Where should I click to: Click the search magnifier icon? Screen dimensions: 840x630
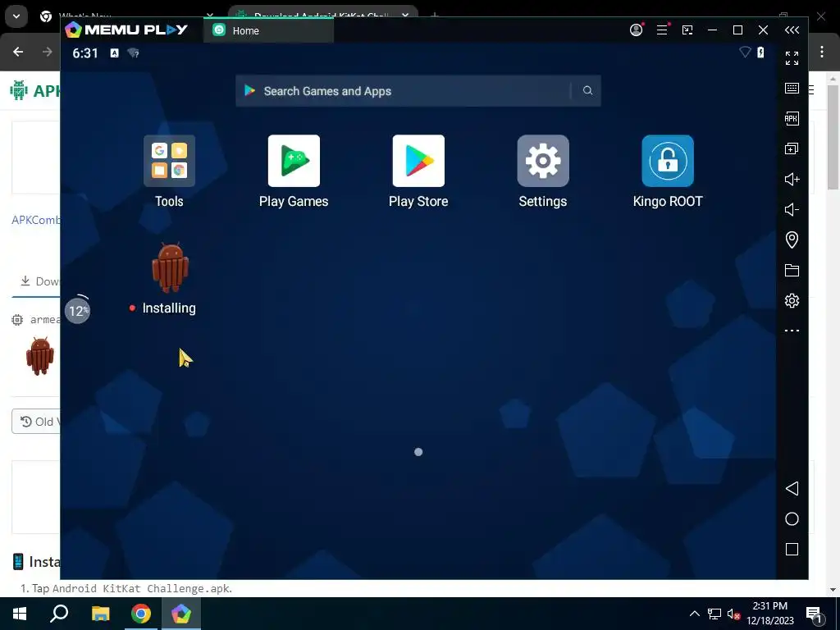coord(587,90)
